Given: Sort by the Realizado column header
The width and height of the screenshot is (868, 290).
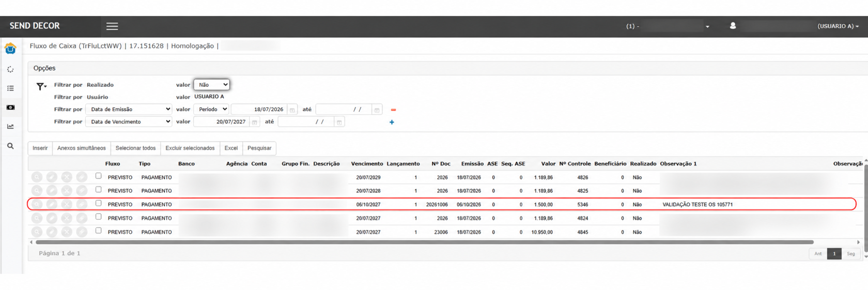Looking at the screenshot, I should [643, 164].
